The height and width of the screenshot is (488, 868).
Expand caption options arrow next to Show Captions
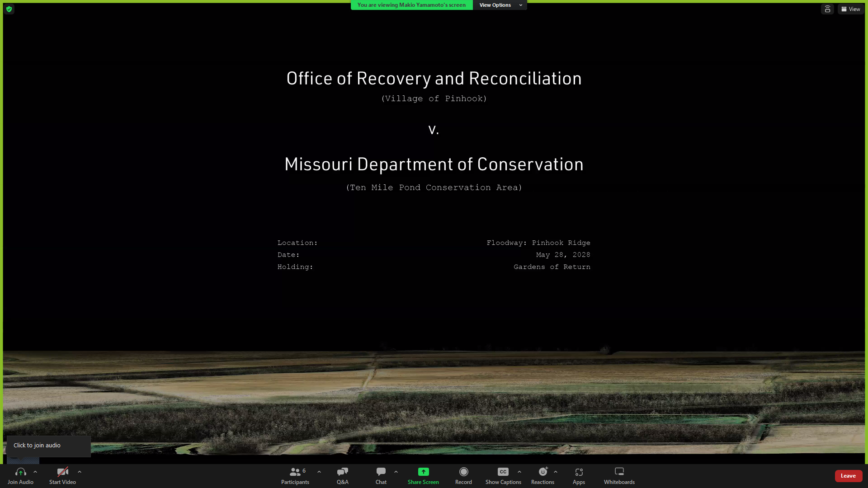tap(519, 472)
